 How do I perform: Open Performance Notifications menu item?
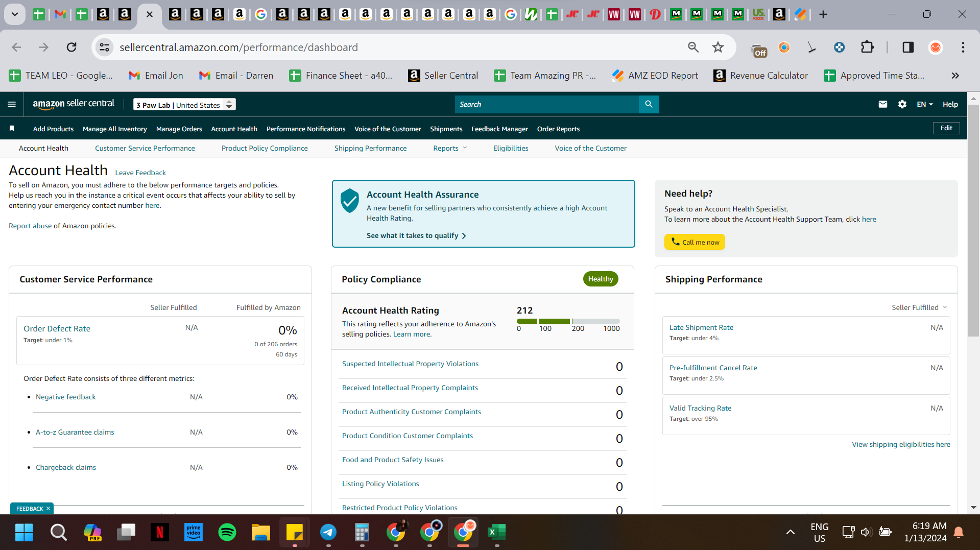coord(306,129)
